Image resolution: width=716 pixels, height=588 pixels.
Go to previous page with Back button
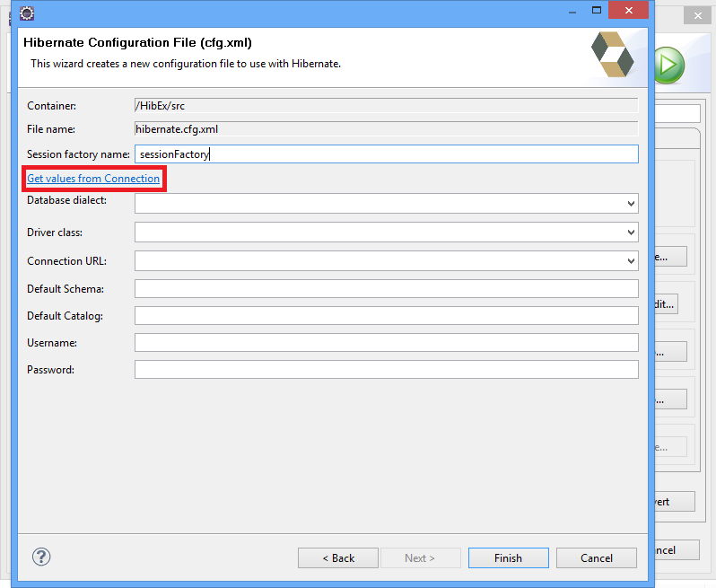tap(338, 557)
